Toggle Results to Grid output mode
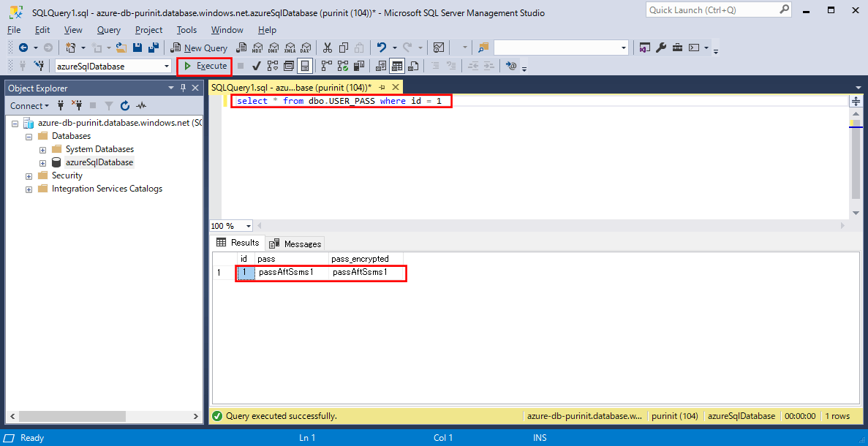 [397, 67]
